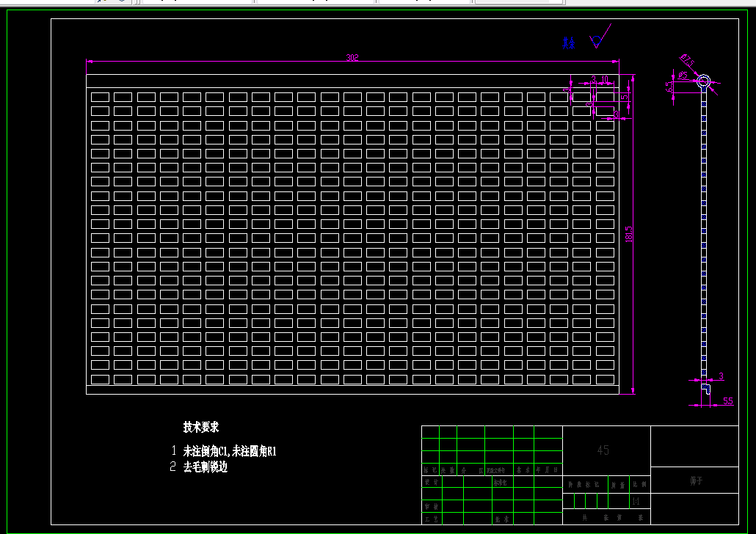
Task: Select note line 未注倒角C1,未注圆角R1
Action: point(230,451)
